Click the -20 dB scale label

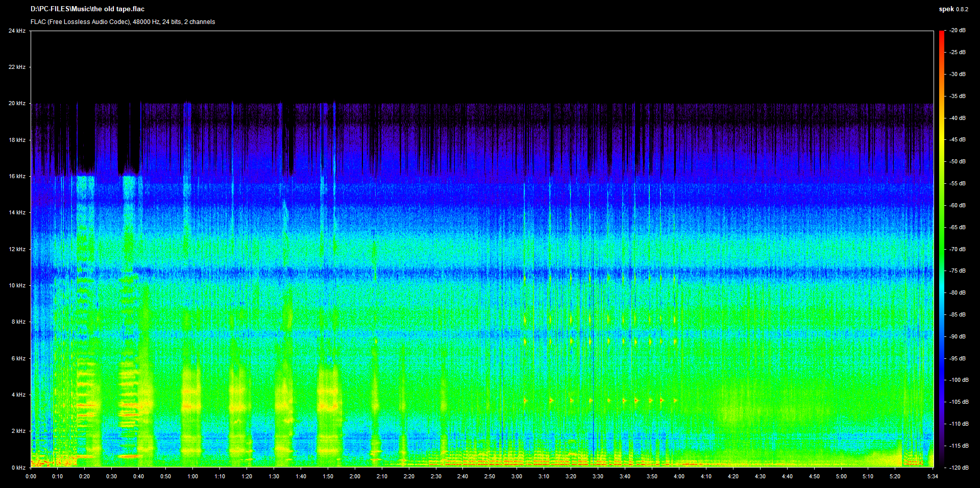click(958, 31)
